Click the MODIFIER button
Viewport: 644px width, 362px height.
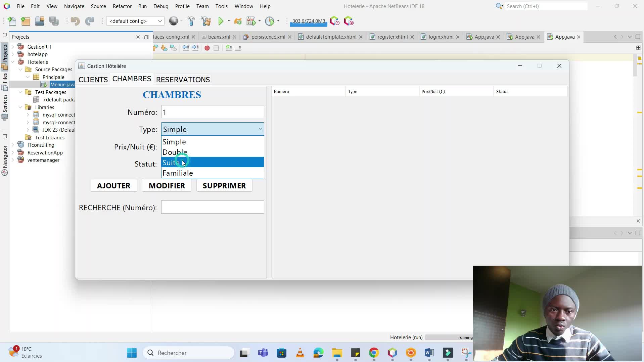pyautogui.click(x=167, y=186)
